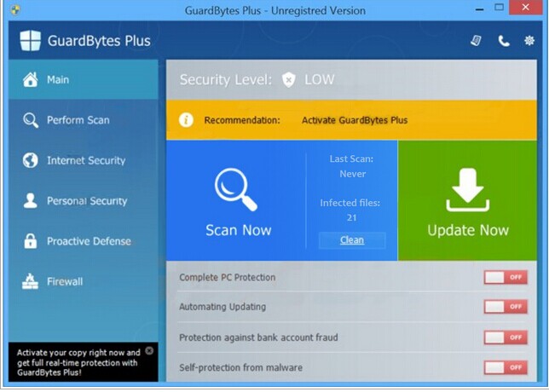This screenshot has height=392, width=549.
Task: Click the activation message popup text
Action: (78, 362)
